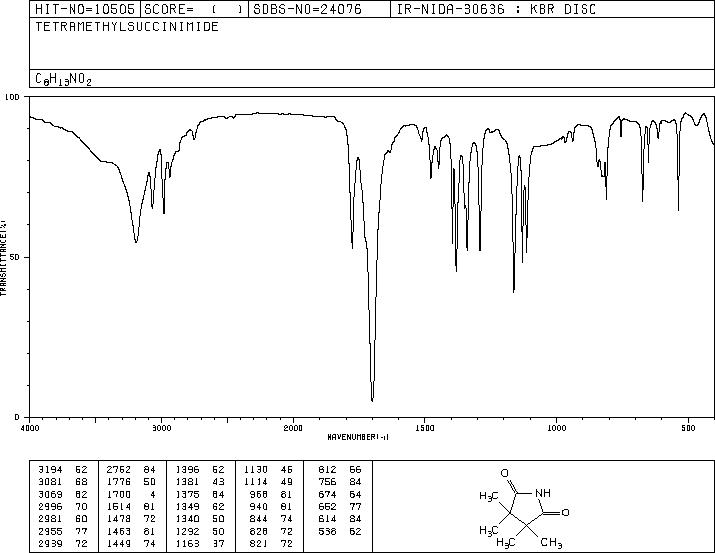Select the compound name TETRAMETHYLSUCCINIMIDE
This screenshot has width=715, height=553.
(x=127, y=26)
